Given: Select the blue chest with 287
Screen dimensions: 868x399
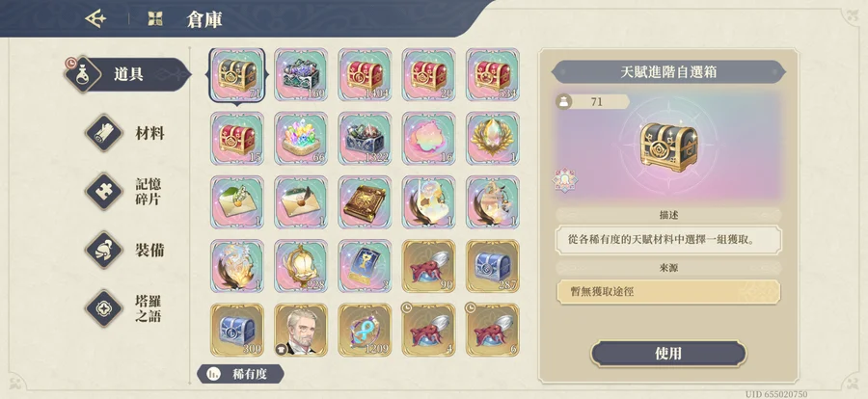Looking at the screenshot, I should tap(493, 266).
